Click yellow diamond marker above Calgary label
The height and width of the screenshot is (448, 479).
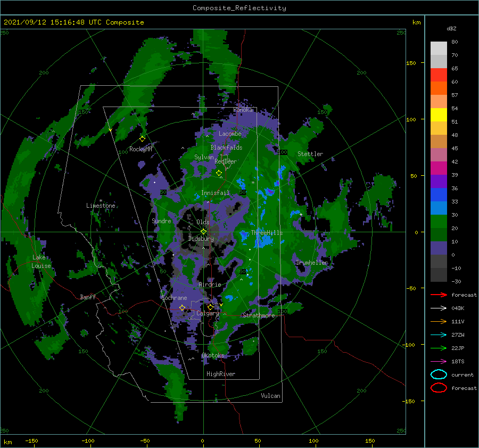point(210,307)
